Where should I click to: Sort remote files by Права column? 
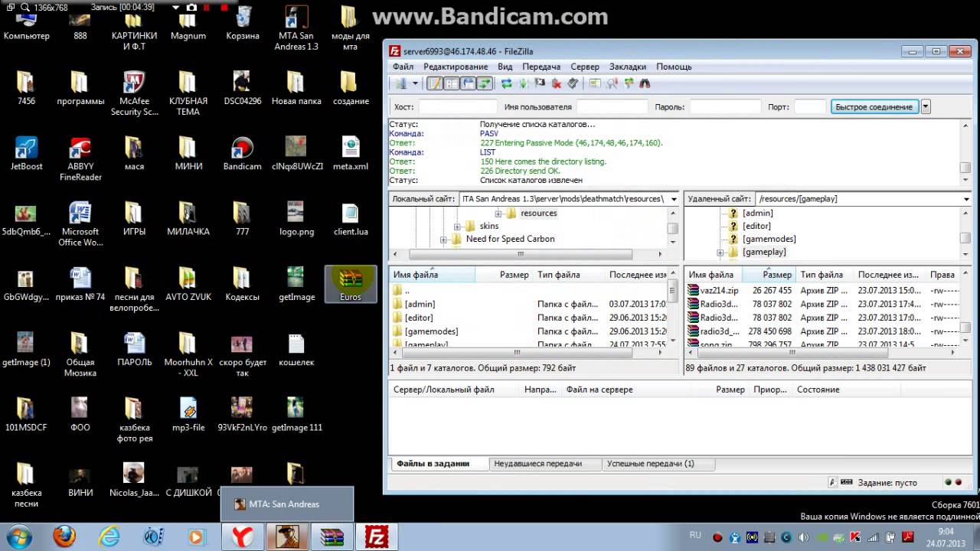tap(942, 275)
